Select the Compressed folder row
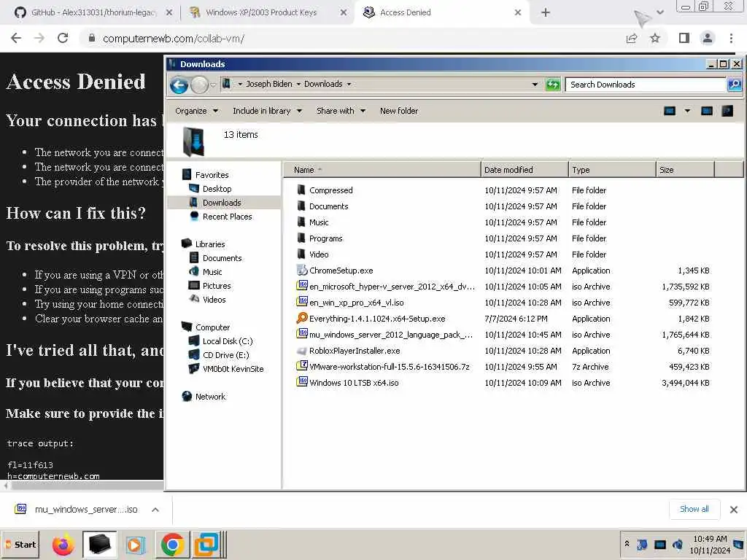 click(x=503, y=190)
